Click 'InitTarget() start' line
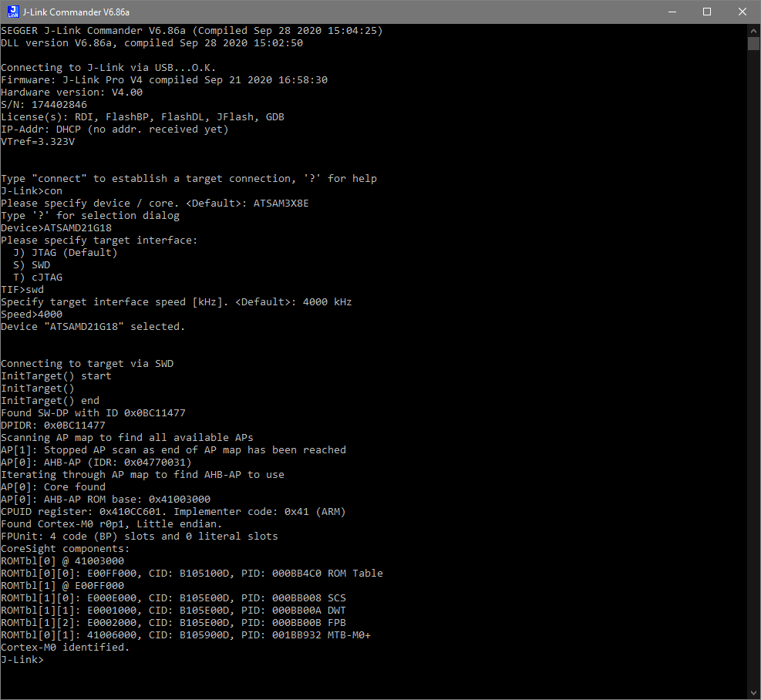Image resolution: width=761 pixels, height=700 pixels. [56, 376]
